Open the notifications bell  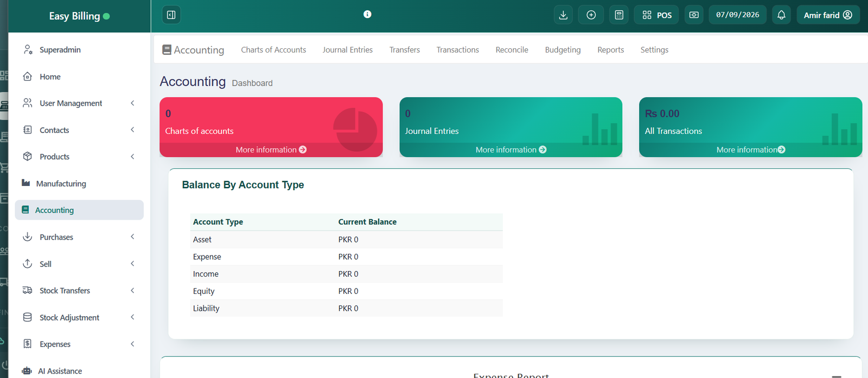pyautogui.click(x=781, y=15)
